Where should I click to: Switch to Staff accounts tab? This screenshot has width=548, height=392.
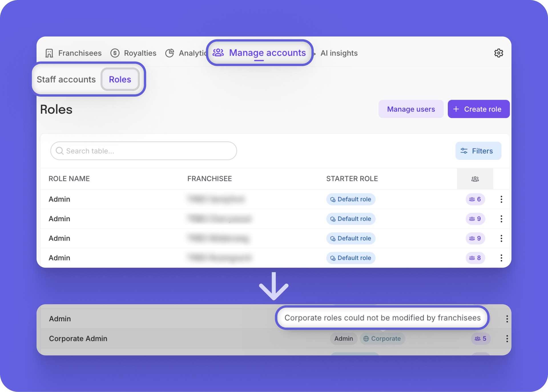66,80
